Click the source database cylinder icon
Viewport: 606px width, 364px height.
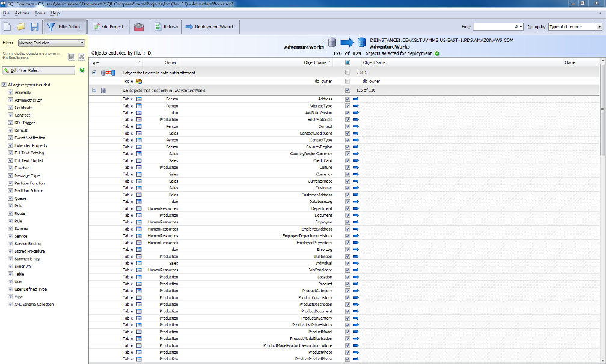pyautogui.click(x=332, y=43)
